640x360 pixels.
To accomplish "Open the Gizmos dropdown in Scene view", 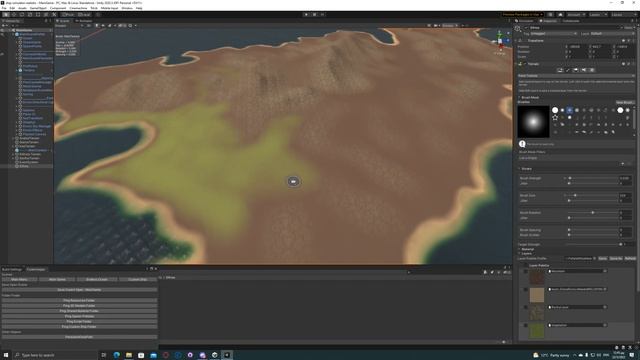I will [x=450, y=25].
